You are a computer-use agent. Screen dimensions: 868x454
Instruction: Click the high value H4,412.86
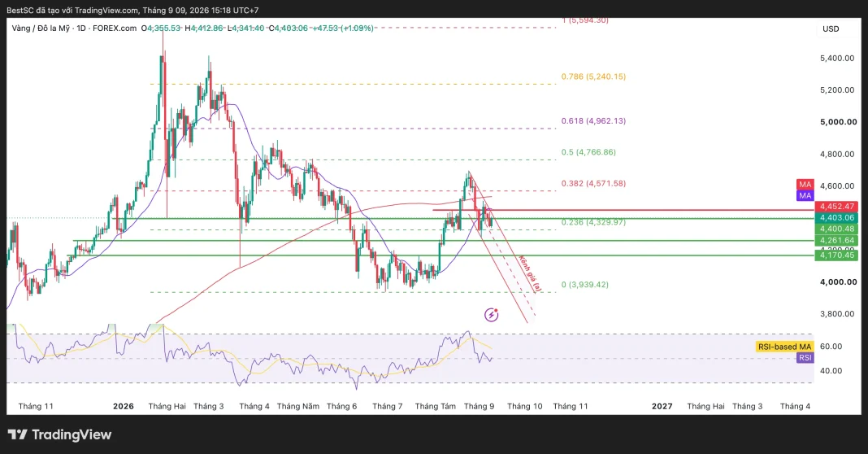pyautogui.click(x=204, y=28)
